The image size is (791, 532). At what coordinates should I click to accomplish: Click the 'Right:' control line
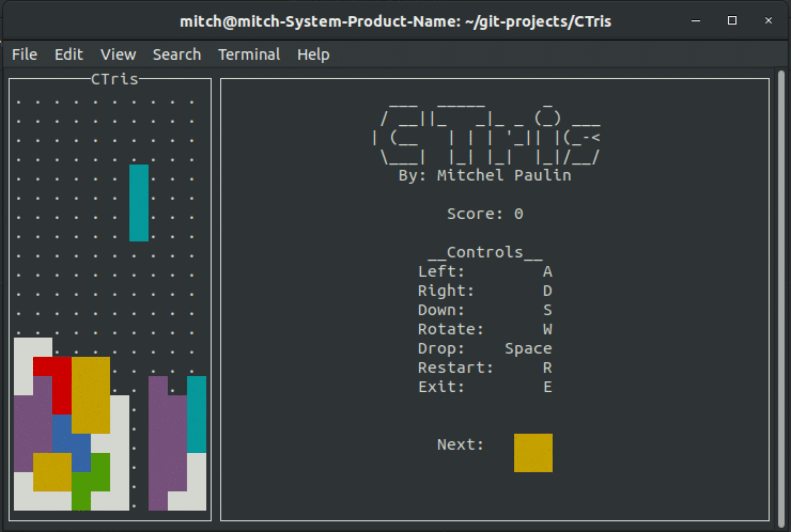[x=485, y=291]
